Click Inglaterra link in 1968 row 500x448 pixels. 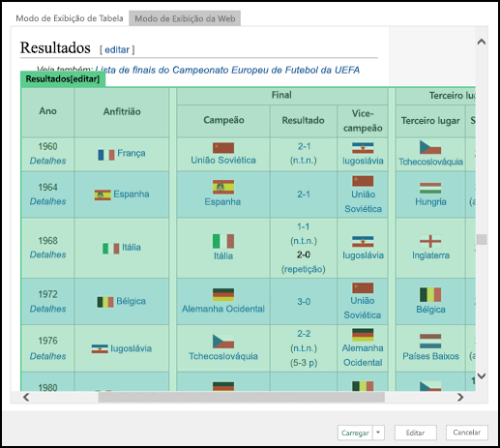(x=430, y=255)
